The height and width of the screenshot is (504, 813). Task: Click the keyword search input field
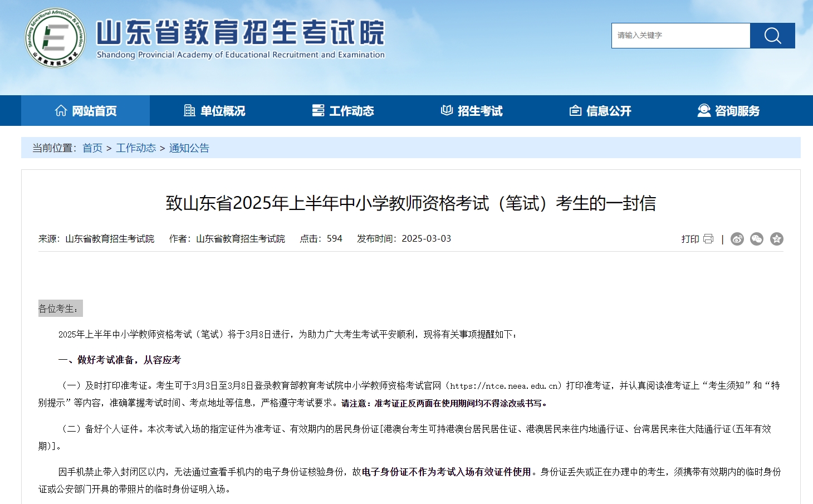click(680, 36)
